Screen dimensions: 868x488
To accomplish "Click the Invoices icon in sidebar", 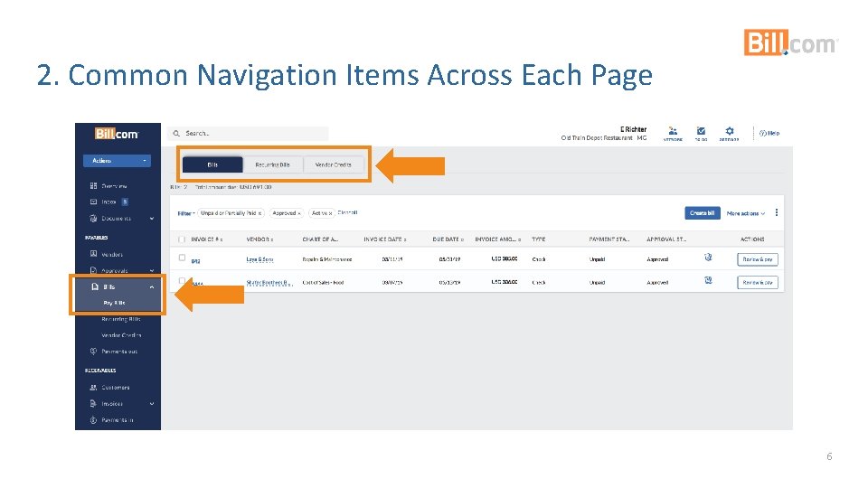I will [93, 403].
